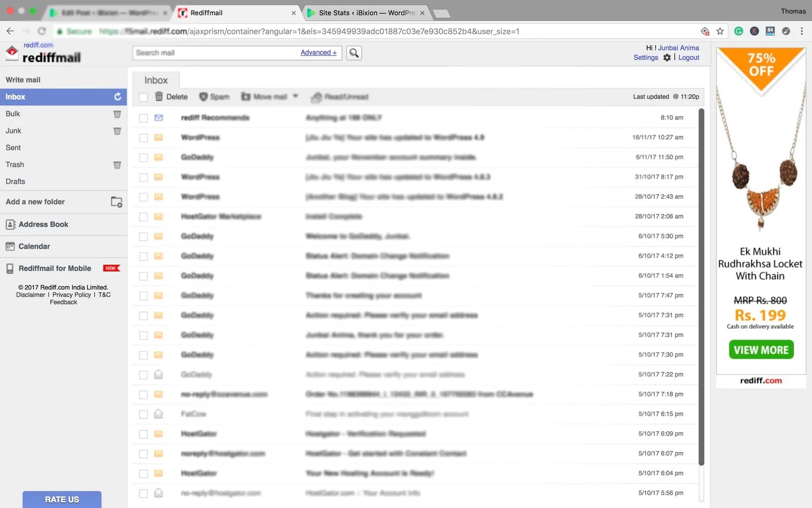Select the checkbox for the 16/11/17 10:27 am mail
The image size is (812, 508).
pos(144,138)
